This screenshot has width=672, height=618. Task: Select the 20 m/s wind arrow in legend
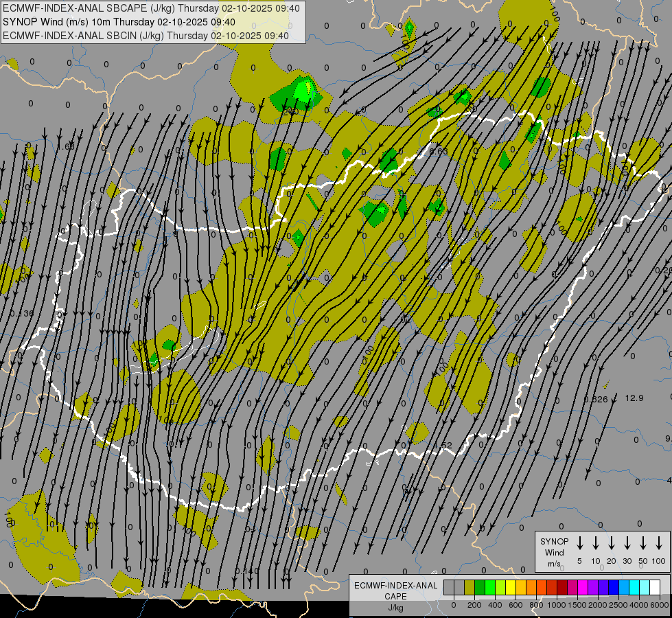pyautogui.click(x=612, y=543)
